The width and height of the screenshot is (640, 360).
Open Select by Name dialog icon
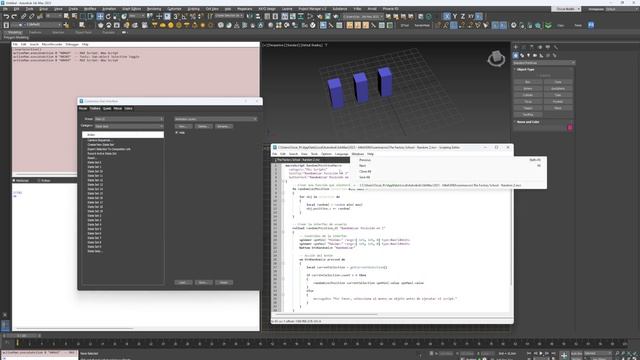pyautogui.click(x=75, y=16)
